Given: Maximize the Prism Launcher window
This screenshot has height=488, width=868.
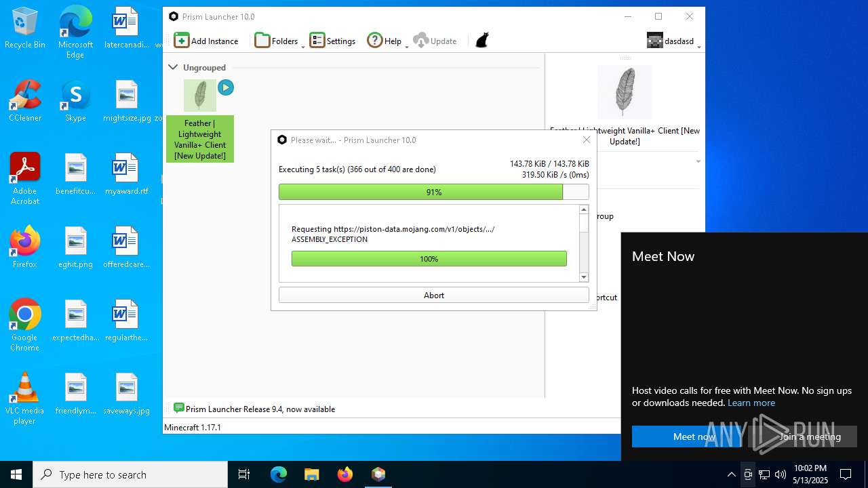Looking at the screenshot, I should coord(658,16).
